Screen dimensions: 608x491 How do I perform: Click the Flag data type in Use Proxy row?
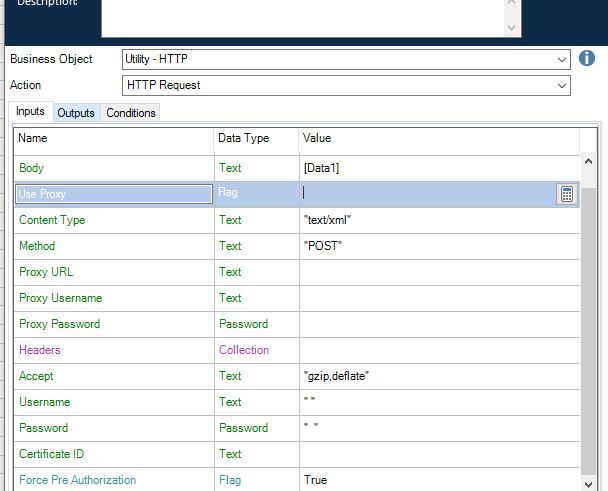click(228, 192)
